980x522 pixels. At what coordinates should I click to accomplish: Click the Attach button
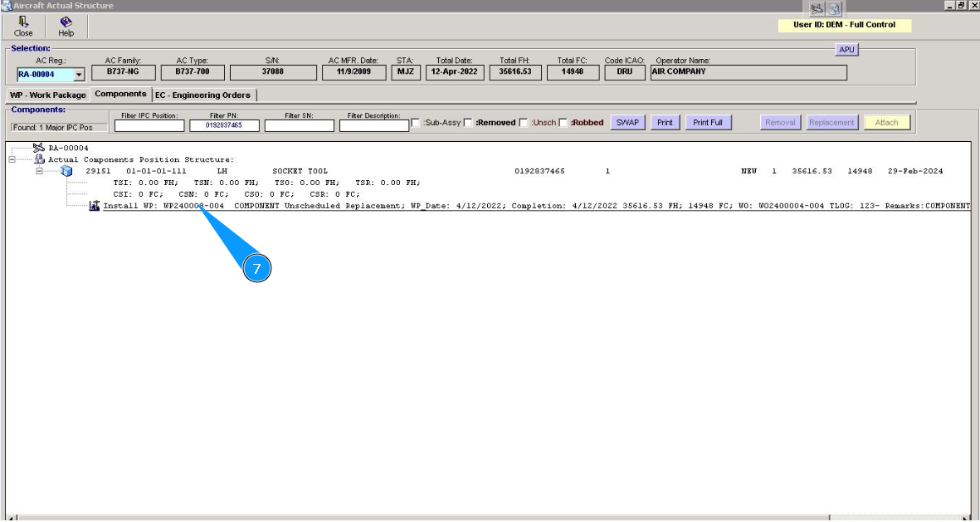pos(886,123)
